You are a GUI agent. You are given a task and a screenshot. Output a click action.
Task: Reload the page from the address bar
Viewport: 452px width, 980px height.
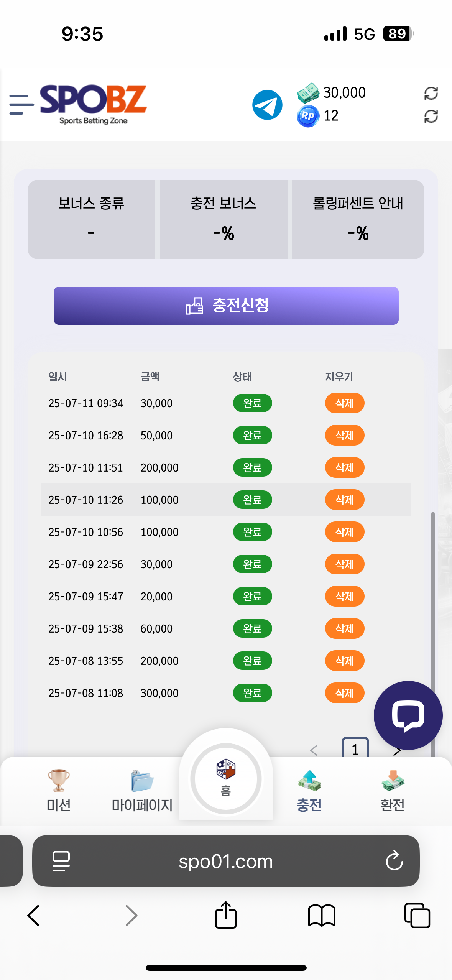pos(394,861)
